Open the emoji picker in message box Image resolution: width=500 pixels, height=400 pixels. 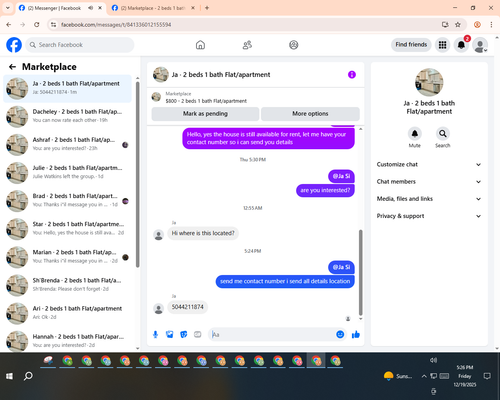coord(340,334)
